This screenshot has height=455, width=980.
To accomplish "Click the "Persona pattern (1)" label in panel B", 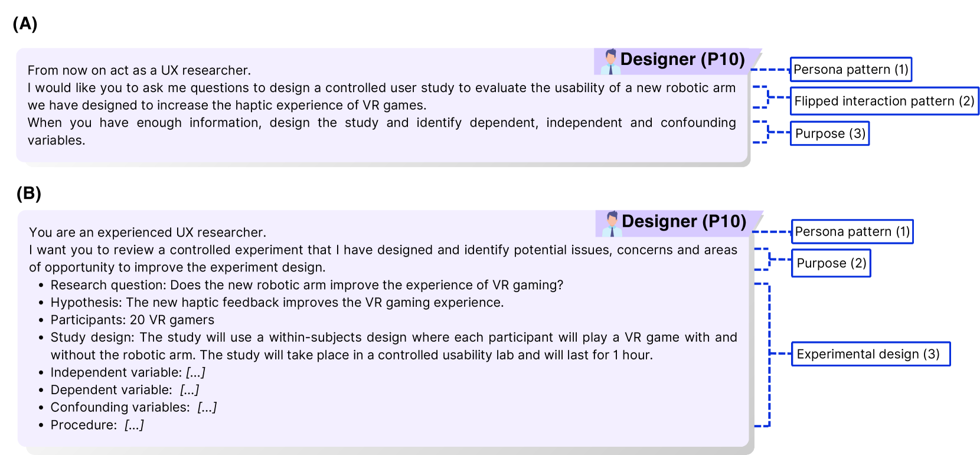I will click(852, 231).
